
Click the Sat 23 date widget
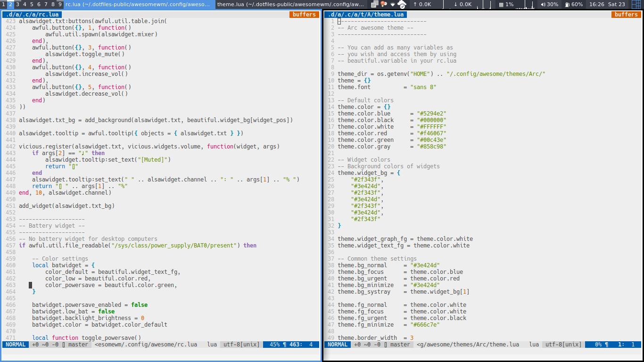(x=616, y=4)
